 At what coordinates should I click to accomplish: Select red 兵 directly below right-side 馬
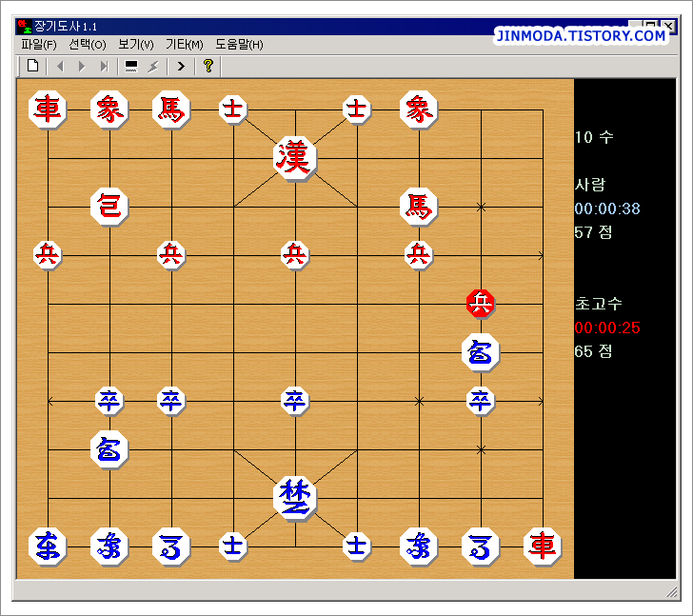419,255
